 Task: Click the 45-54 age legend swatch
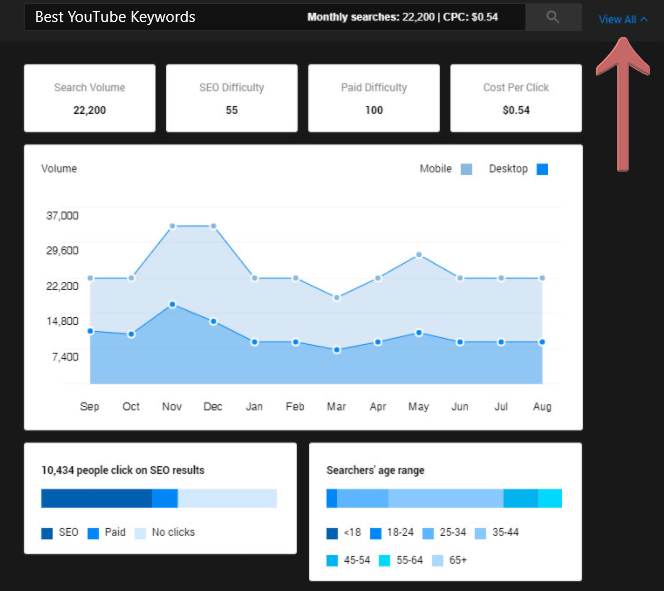click(x=332, y=561)
